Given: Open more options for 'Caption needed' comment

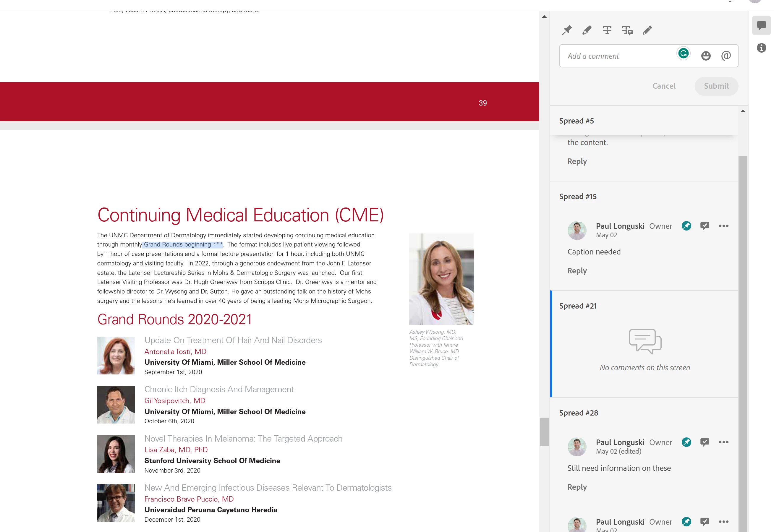Looking at the screenshot, I should (724, 226).
